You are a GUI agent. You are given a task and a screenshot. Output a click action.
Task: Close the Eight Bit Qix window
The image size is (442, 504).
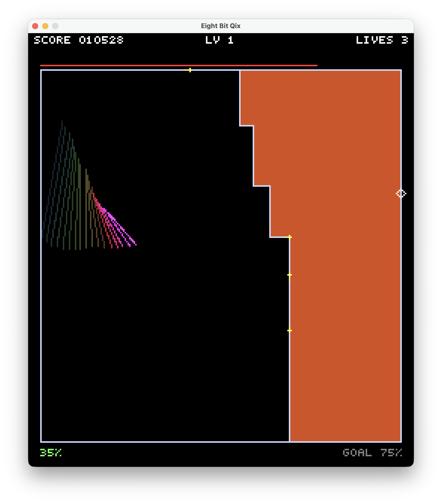[35, 26]
